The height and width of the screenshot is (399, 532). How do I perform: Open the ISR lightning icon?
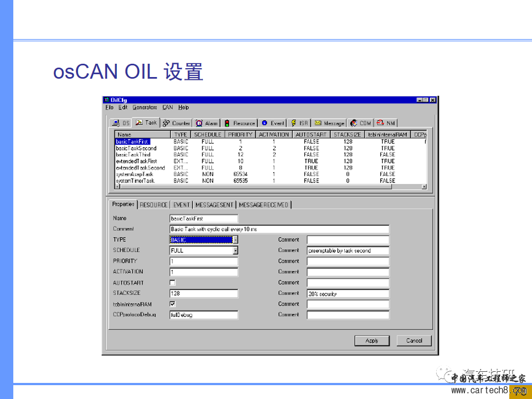(294, 123)
